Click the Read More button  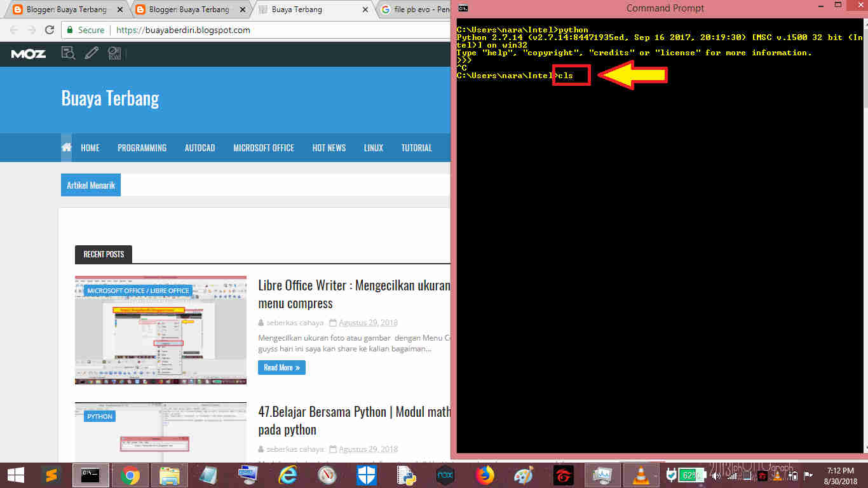click(x=281, y=367)
